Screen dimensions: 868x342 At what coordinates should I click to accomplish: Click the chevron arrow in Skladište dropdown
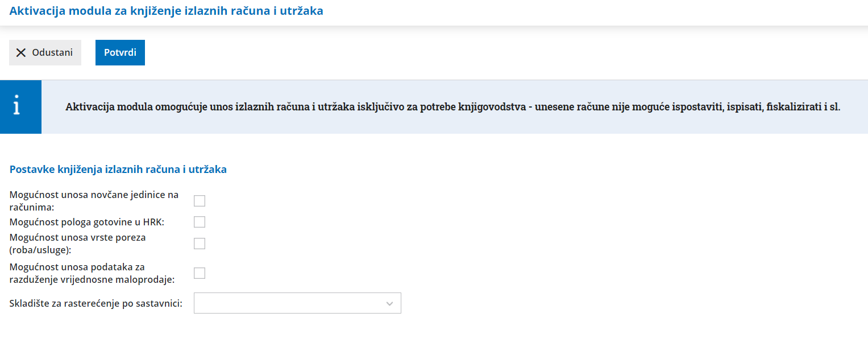[389, 303]
